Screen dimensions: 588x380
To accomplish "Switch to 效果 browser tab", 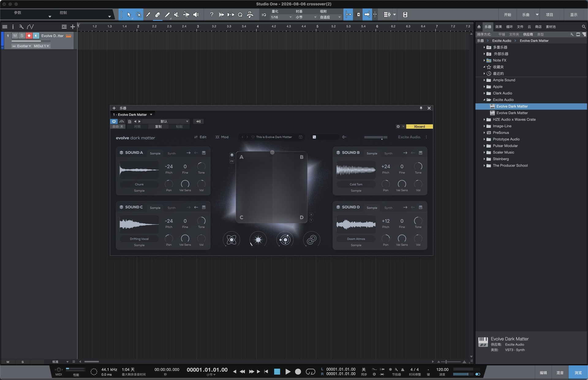I will pos(499,27).
